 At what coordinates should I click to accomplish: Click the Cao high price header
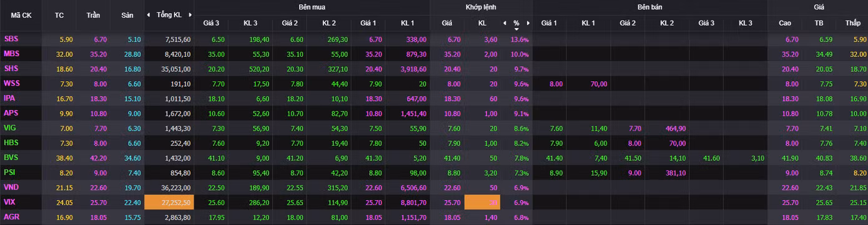point(785,23)
